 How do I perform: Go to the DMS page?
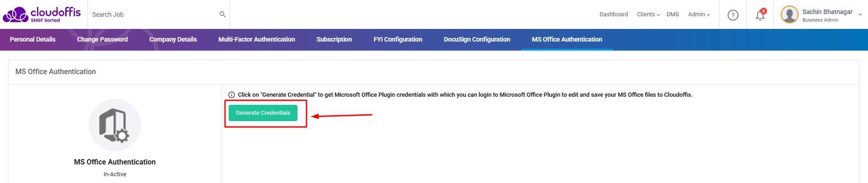(x=672, y=14)
